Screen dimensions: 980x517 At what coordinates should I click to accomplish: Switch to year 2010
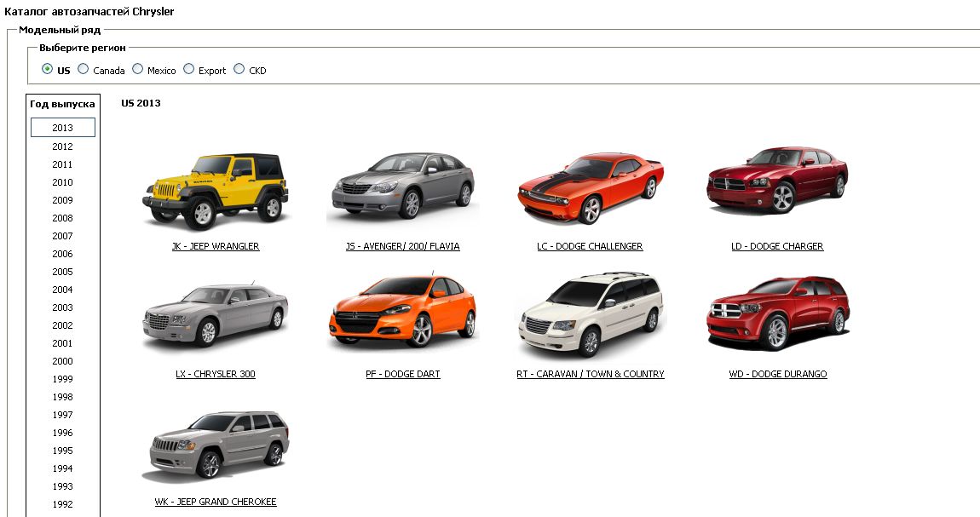click(62, 182)
